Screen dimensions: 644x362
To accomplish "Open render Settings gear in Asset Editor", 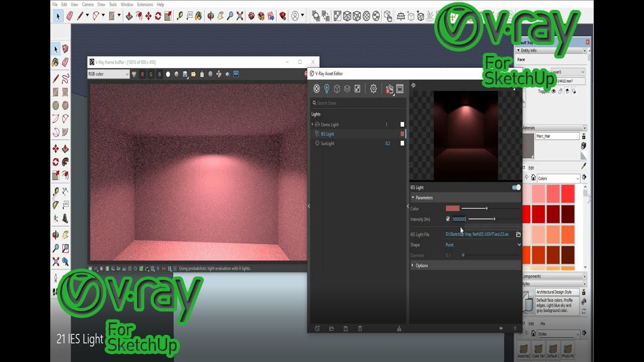I will point(373,88).
